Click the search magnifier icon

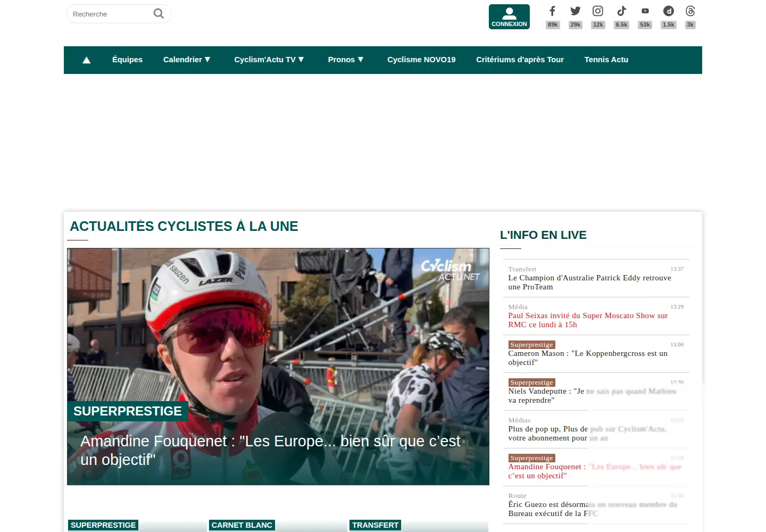159,13
